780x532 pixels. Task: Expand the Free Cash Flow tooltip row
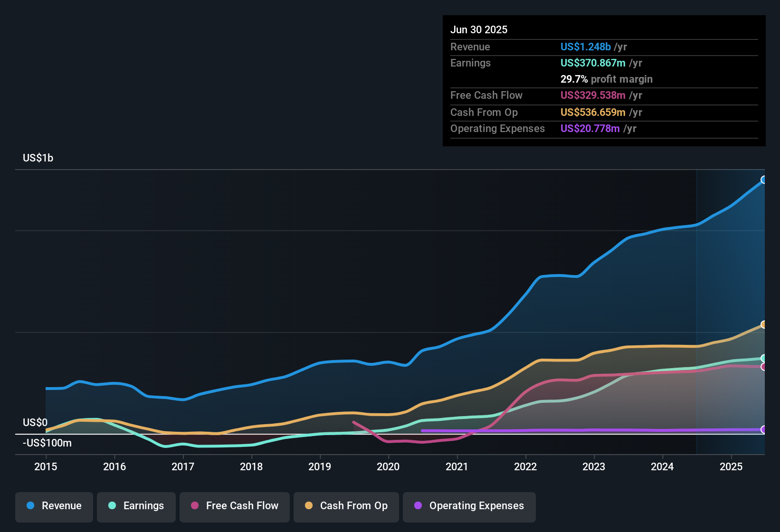pyautogui.click(x=603, y=95)
